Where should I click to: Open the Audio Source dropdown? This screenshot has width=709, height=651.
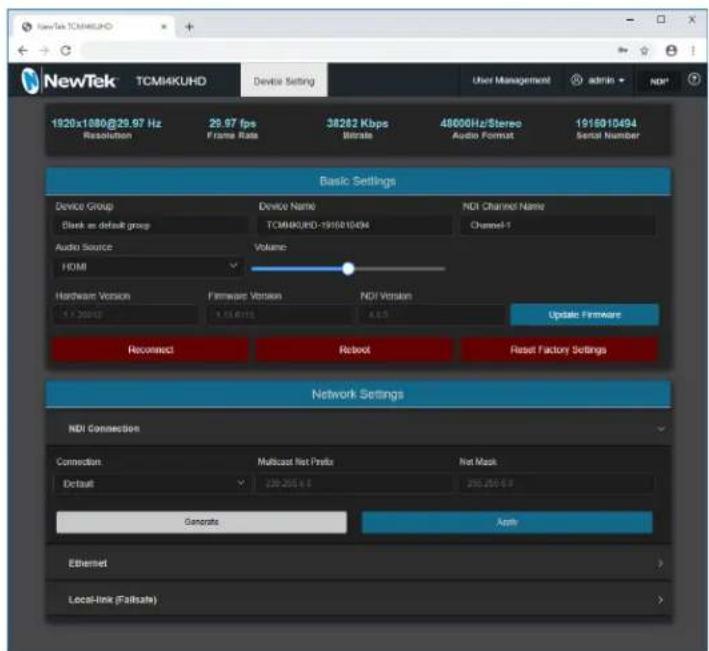149,267
